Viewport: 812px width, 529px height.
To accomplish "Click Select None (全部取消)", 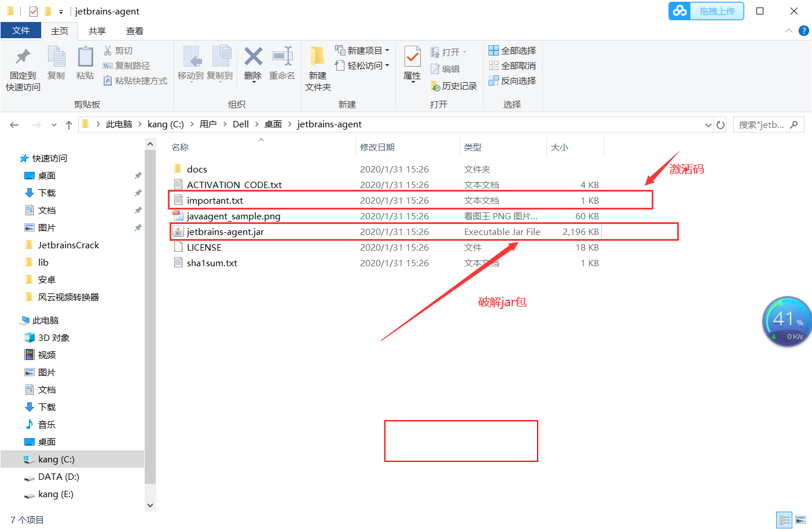I will point(512,66).
